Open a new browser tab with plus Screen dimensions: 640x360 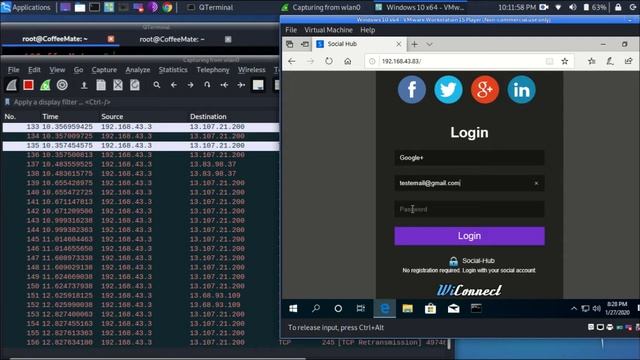point(414,44)
